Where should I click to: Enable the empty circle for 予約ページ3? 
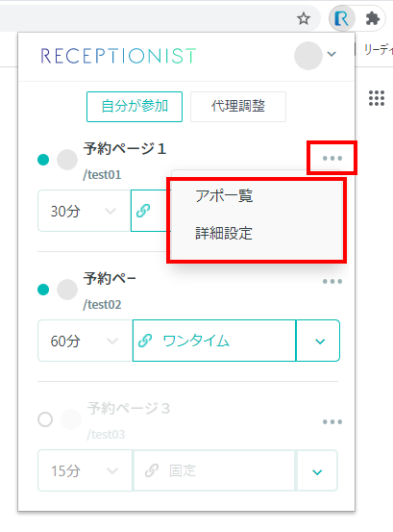pos(45,419)
